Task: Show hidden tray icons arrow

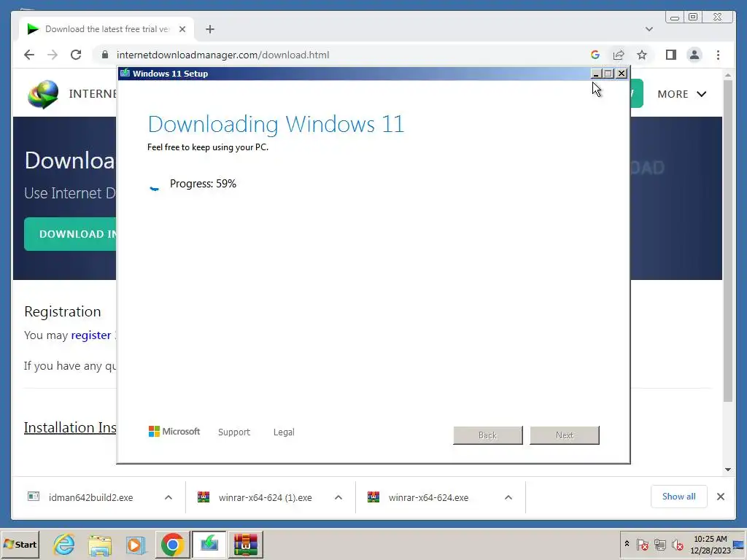Action: (x=627, y=543)
